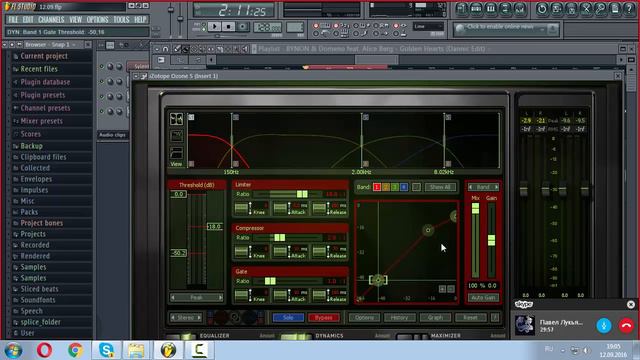This screenshot has width=640, height=360.
Task: Open the Playlist window icon in top toolbar
Action: [462, 9]
